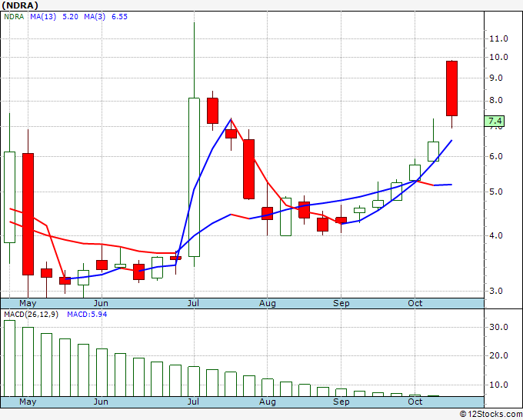Select the MA(13) legend label
523x420 pixels.
[x=43, y=17]
